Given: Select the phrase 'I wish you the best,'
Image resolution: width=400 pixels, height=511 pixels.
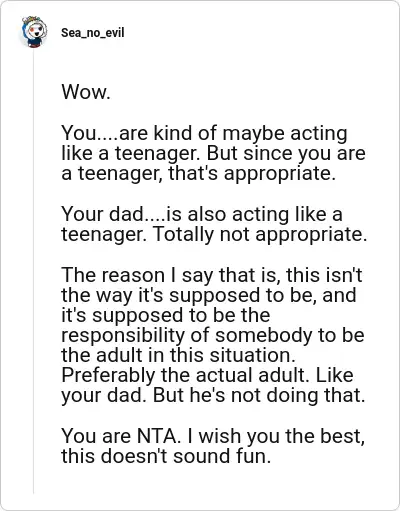Looking at the screenshot, I should (x=276, y=436).
